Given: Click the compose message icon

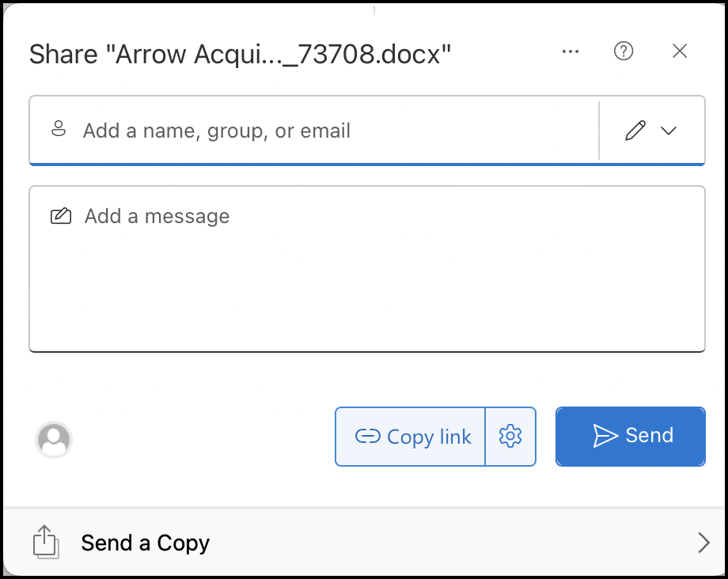Looking at the screenshot, I should 61,215.
